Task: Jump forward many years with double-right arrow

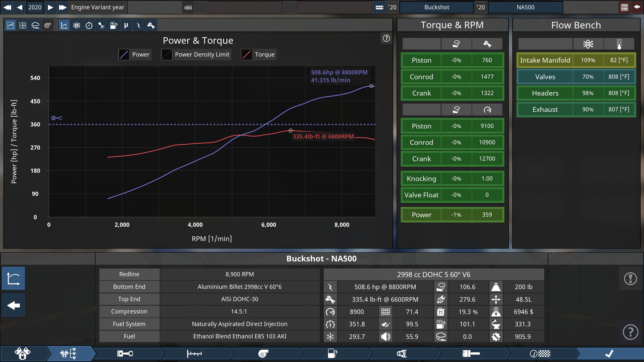Action: pyautogui.click(x=63, y=7)
